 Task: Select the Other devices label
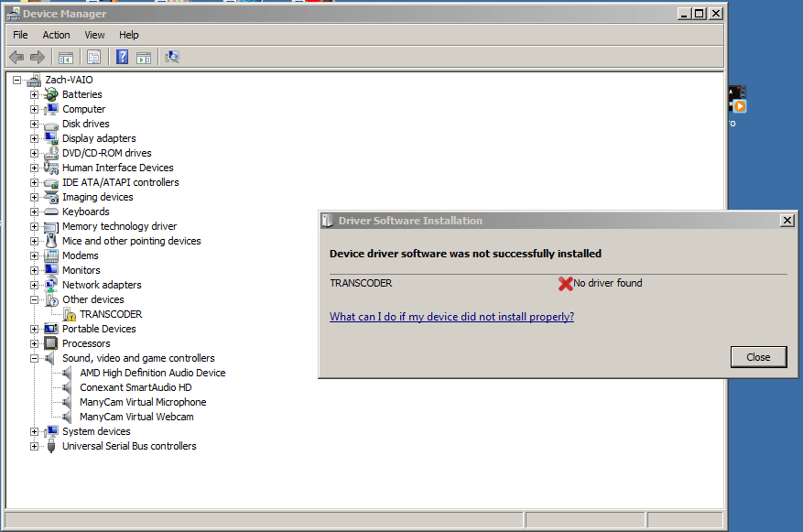(93, 300)
